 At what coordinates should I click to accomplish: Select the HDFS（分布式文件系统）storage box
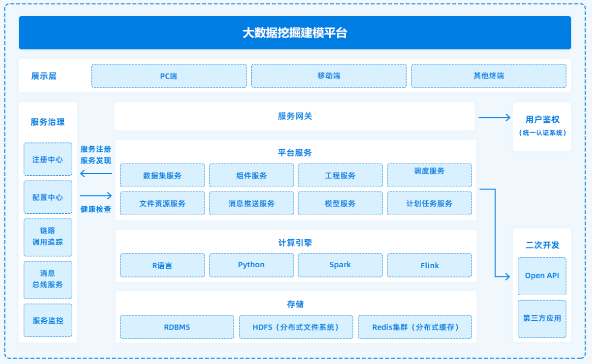click(296, 327)
